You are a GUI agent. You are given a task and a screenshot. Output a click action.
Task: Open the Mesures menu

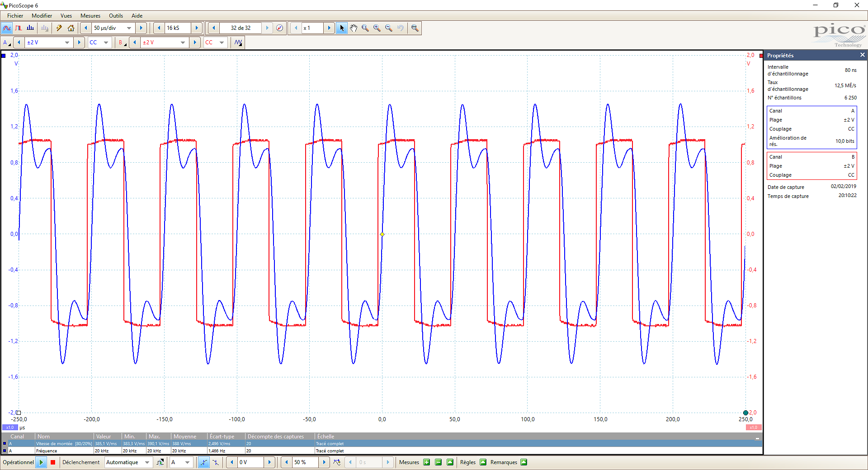point(90,16)
